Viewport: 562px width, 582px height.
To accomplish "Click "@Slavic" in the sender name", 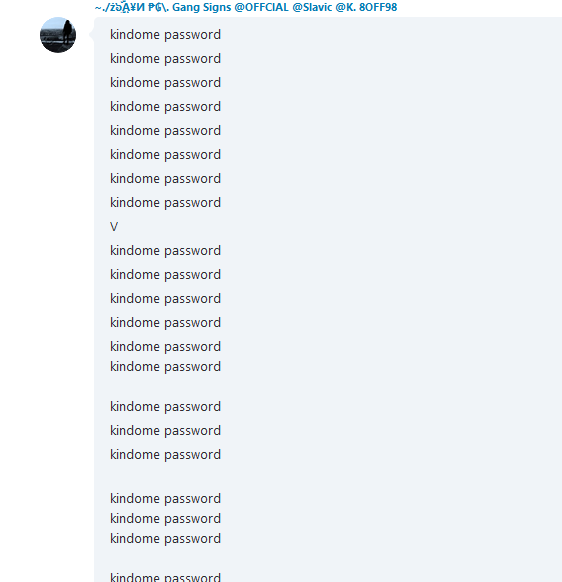I will (312, 7).
